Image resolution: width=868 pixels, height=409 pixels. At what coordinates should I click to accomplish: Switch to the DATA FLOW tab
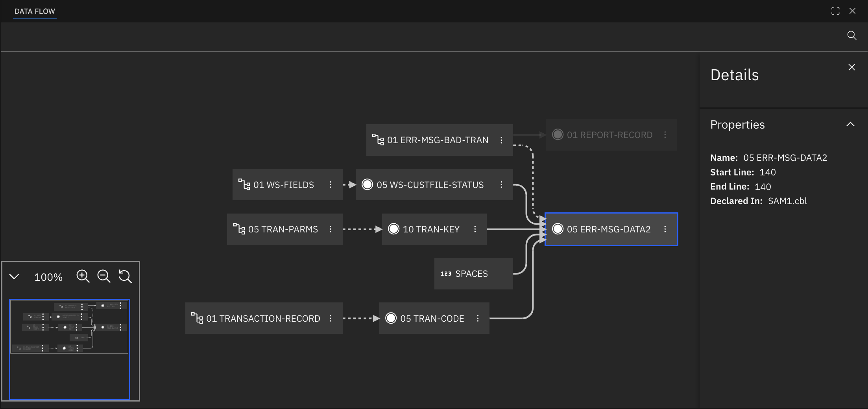coord(35,11)
